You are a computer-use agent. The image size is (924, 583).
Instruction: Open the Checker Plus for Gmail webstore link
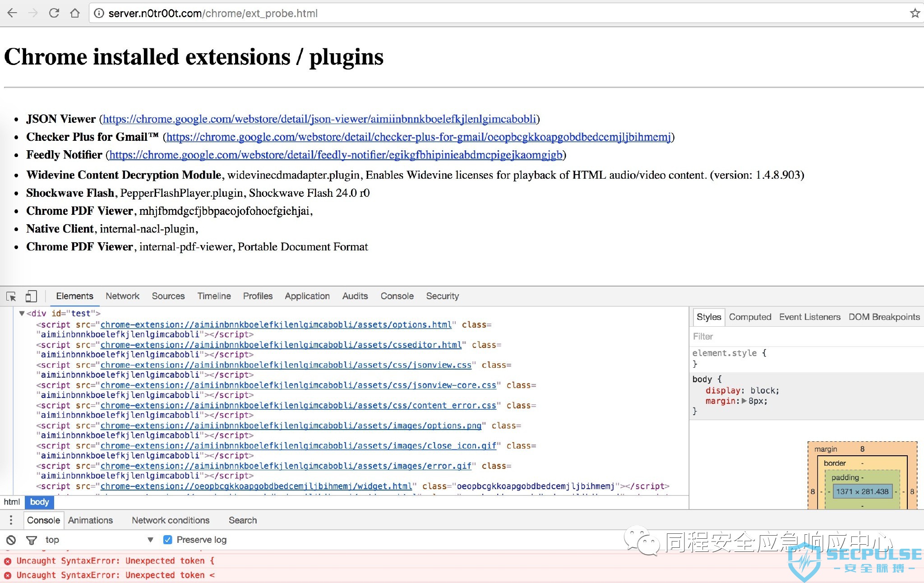click(419, 137)
